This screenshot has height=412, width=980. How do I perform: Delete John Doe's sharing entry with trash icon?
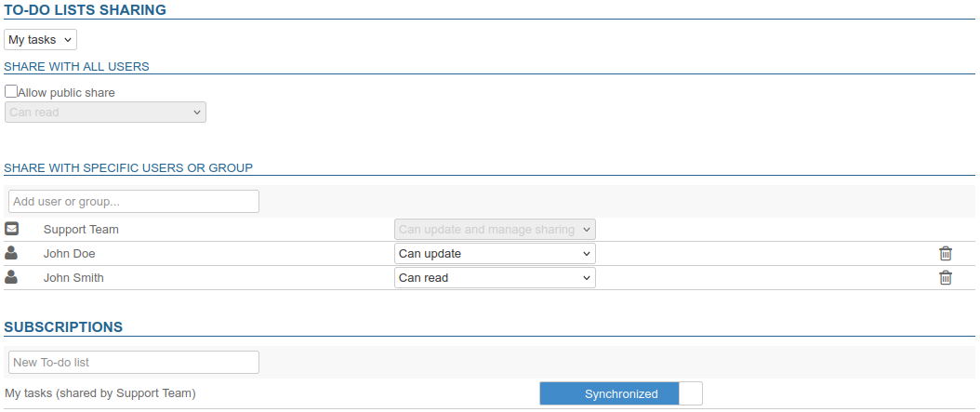click(x=945, y=254)
